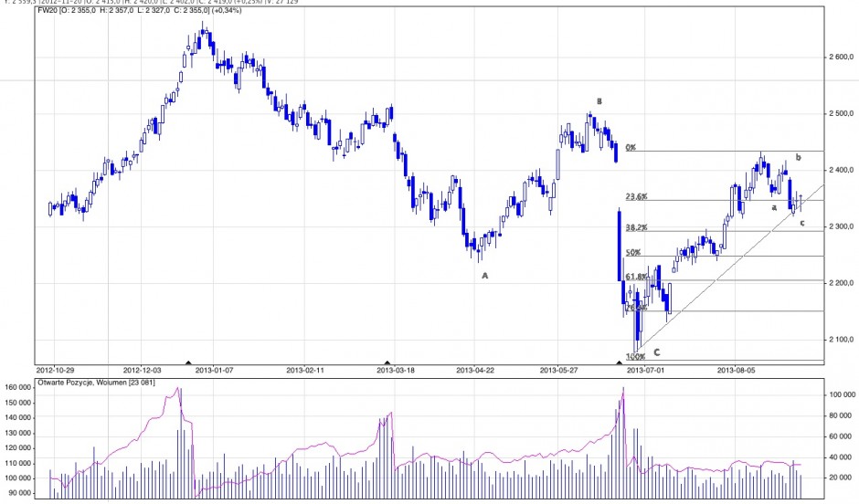Click the triangle marker left of 2013-01-07
859x504 pixels.
[x=189, y=362]
